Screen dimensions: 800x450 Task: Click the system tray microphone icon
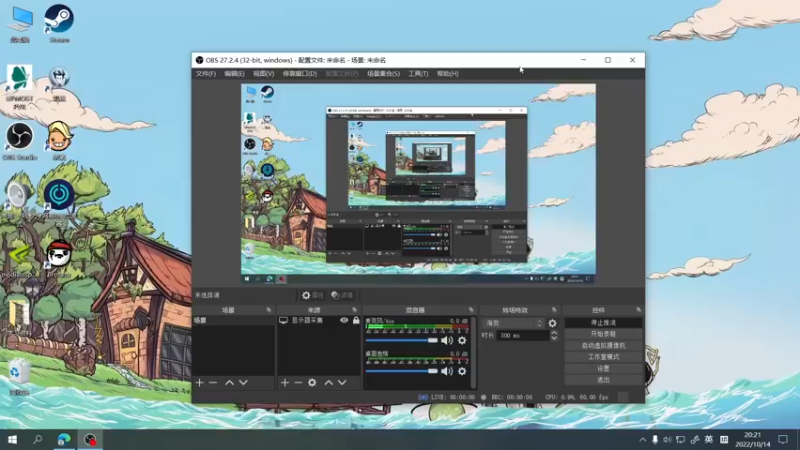655,439
